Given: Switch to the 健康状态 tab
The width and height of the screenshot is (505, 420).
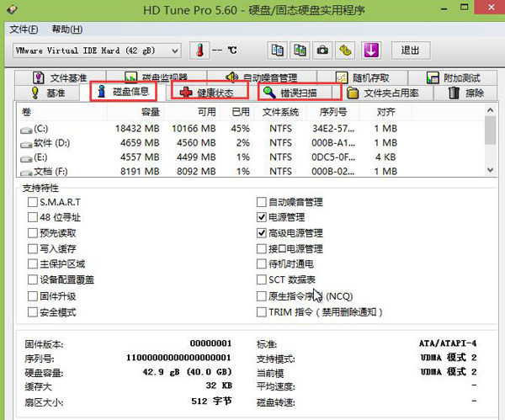Looking at the screenshot, I should 210,93.
